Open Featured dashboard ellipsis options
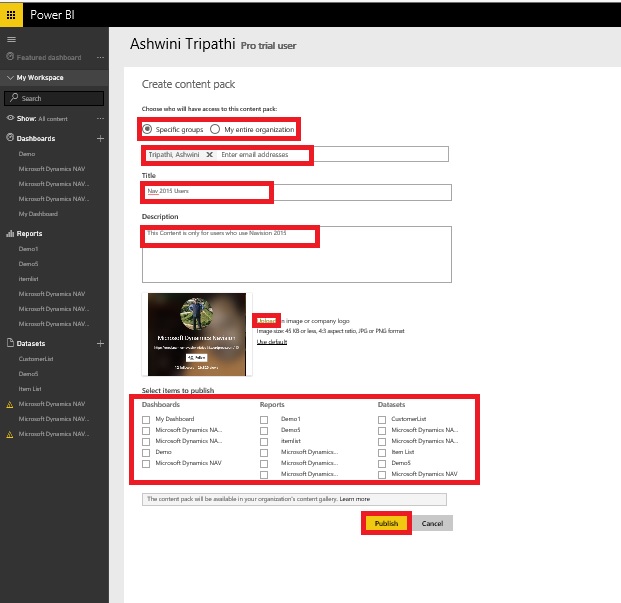Viewport: 621px width, 603px height. tap(99, 58)
